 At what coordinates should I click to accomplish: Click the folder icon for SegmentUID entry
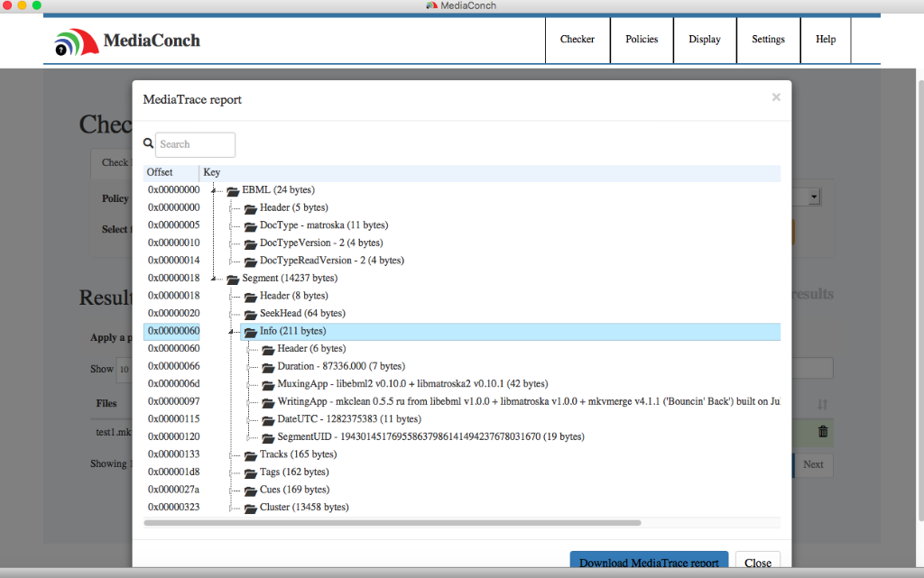pos(268,438)
